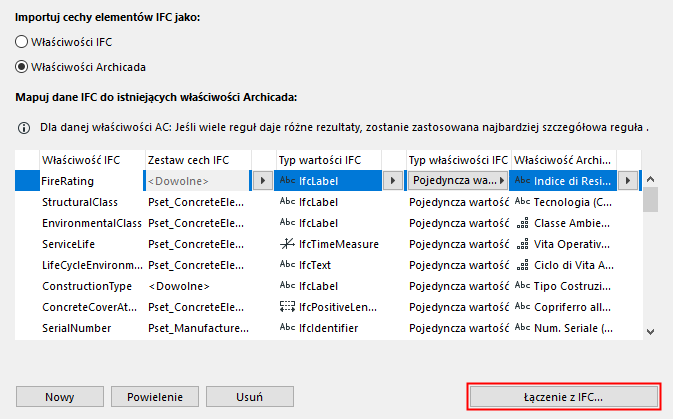Image resolution: width=673 pixels, height=419 pixels.
Task: Open the Typ wartości IFC dropdown arrow for FireRating
Action: click(393, 181)
